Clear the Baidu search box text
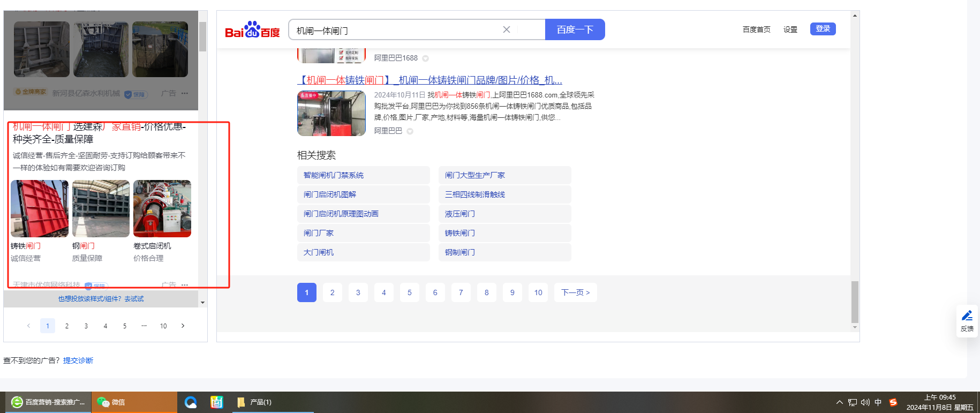Image resolution: width=980 pixels, height=413 pixels. click(x=506, y=29)
